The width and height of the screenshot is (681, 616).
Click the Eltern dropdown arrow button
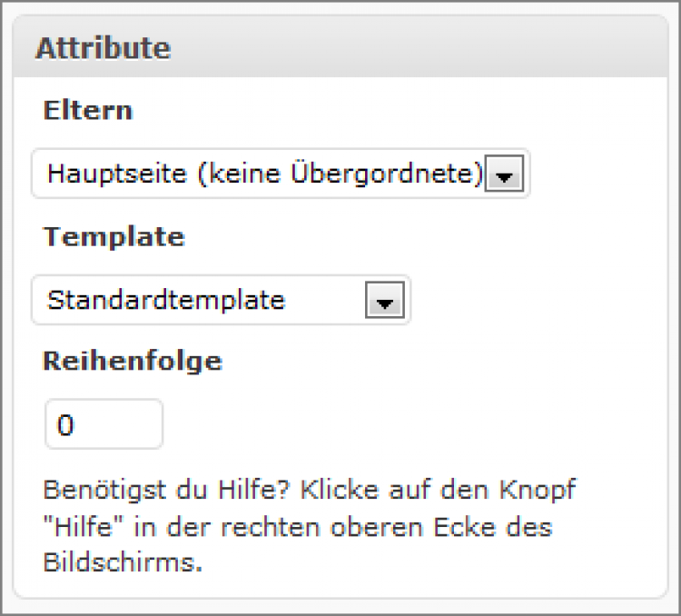[x=505, y=174]
